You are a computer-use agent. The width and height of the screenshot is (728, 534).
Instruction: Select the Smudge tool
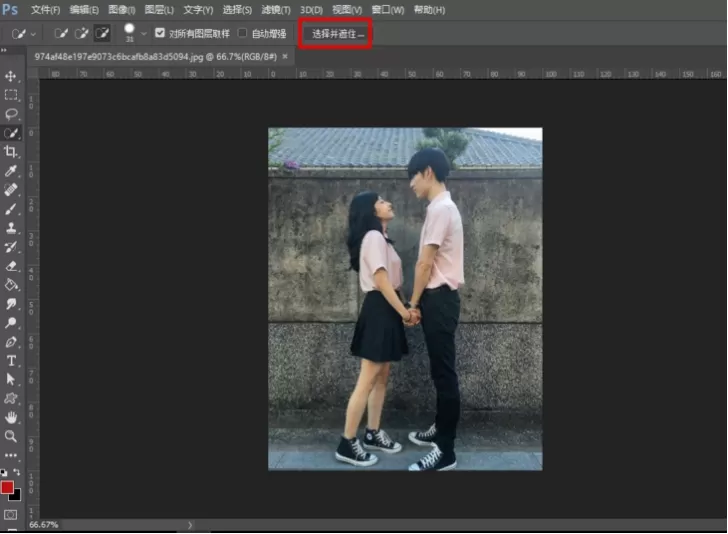(x=11, y=304)
